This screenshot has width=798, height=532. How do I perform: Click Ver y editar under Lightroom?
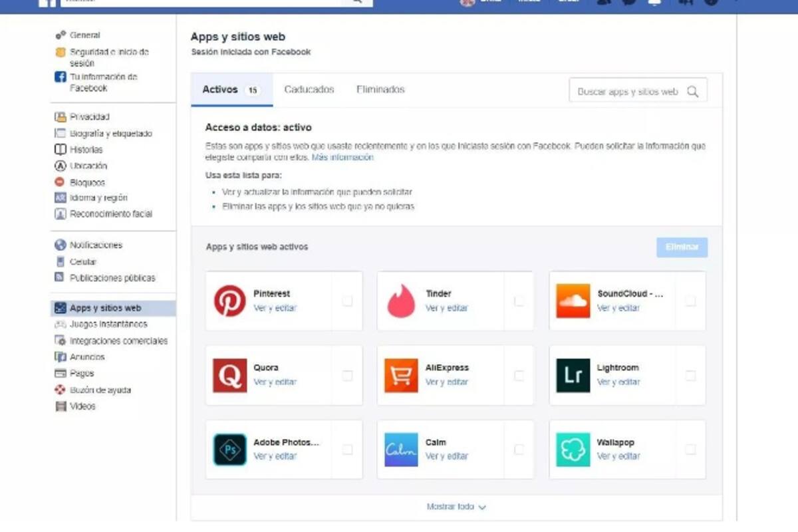[618, 382]
